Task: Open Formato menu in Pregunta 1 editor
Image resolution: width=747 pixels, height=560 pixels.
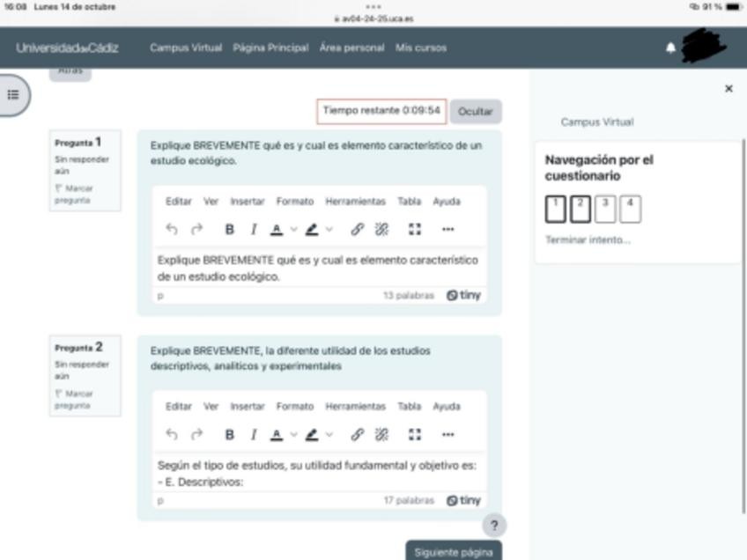Action: coord(295,202)
